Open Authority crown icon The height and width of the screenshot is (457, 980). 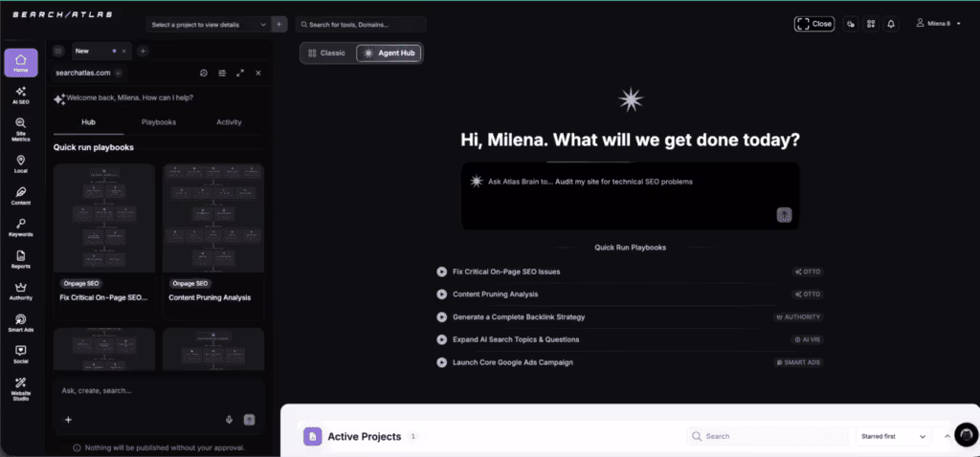coord(21,292)
